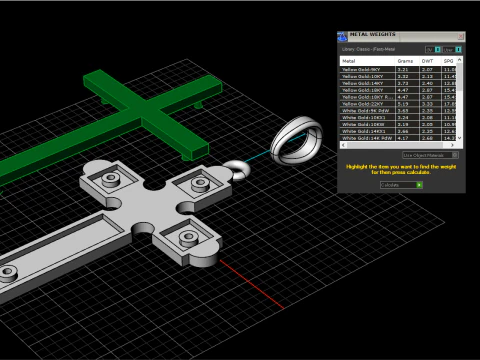Select the Yellow Gold:9KY row
Viewport: 480px width, 360px height.
pyautogui.click(x=398, y=69)
